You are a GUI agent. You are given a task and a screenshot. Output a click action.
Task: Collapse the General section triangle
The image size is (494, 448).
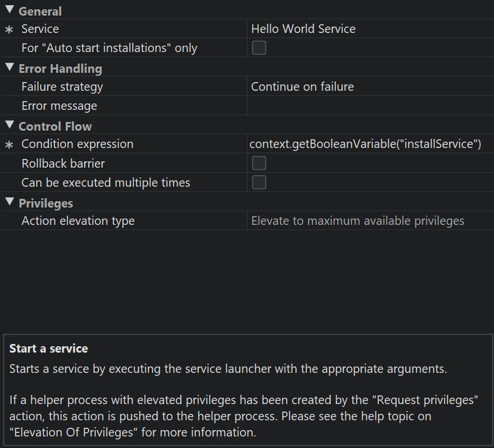pyautogui.click(x=9, y=10)
